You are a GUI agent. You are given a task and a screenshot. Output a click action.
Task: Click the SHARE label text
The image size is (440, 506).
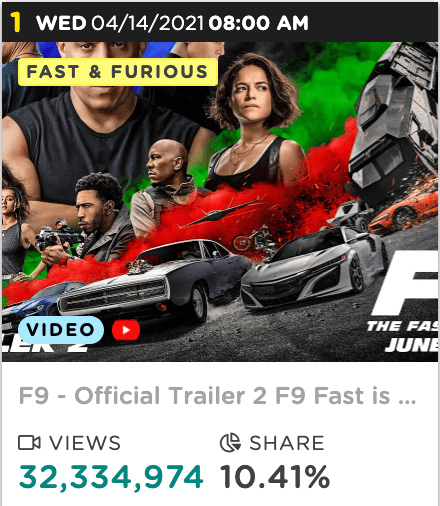tap(287, 443)
